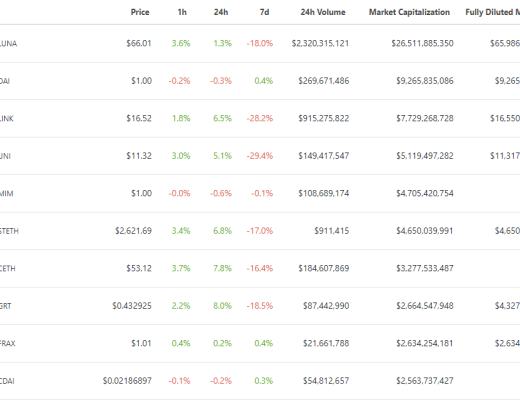Click STETH 7d change -17.0%
This screenshot has width=520, height=400.
point(260,231)
